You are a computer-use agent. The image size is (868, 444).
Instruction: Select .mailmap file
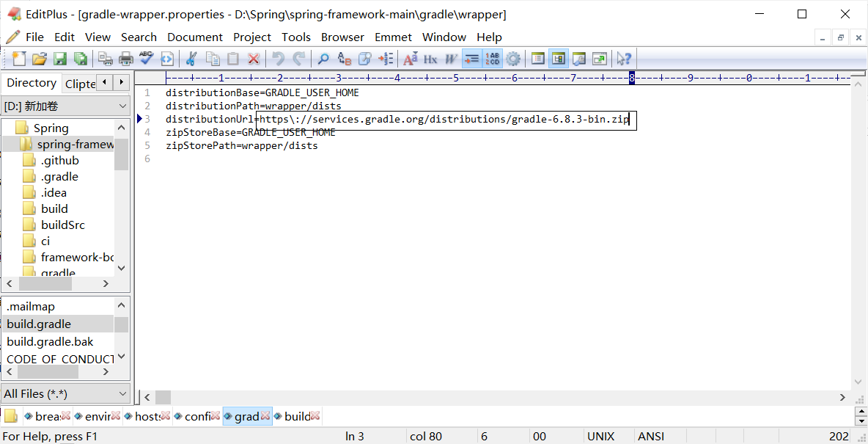click(x=31, y=307)
